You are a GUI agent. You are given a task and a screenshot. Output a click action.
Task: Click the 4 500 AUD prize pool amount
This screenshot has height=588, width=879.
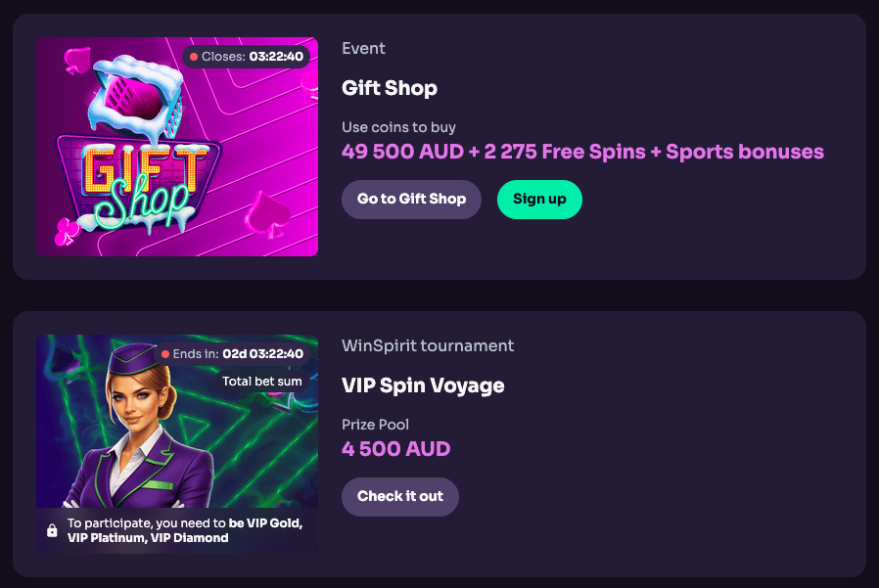396,448
